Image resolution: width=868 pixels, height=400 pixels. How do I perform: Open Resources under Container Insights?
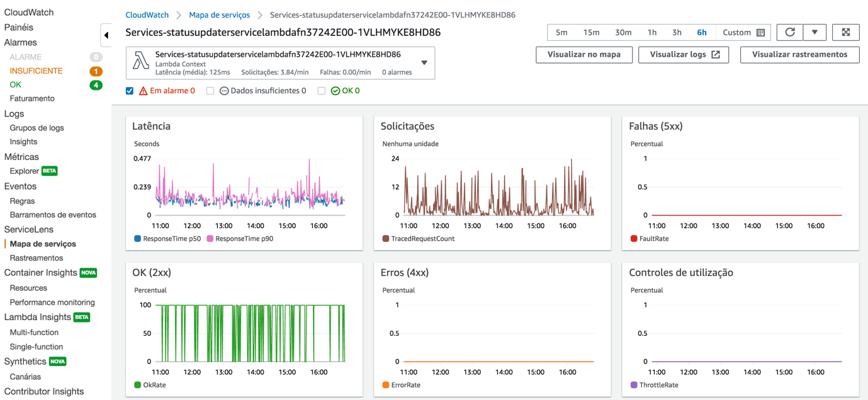tap(28, 288)
